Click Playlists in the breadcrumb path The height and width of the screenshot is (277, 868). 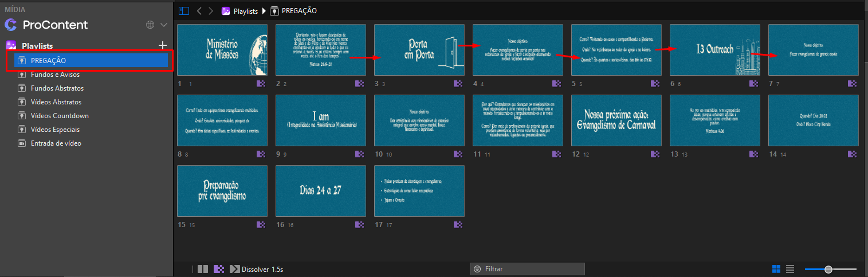tap(246, 11)
